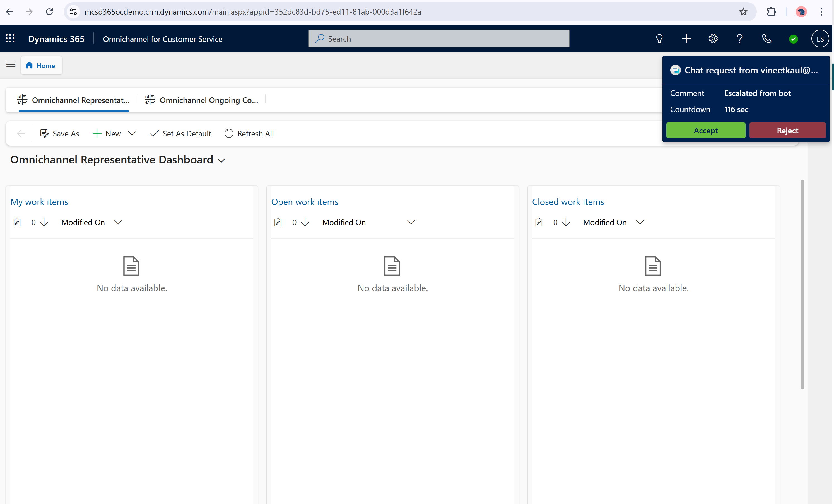Open the Modified On dropdown in Open work items
Screen dimensions: 834x504
[411, 222]
